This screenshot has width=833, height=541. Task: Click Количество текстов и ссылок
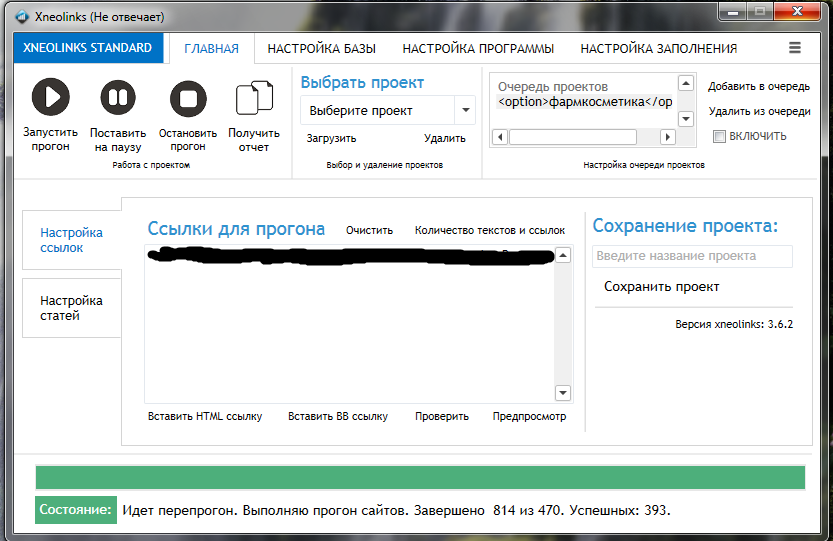(x=490, y=230)
